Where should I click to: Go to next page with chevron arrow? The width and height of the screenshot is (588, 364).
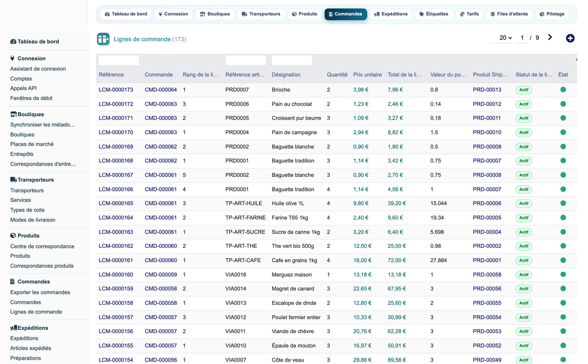[550, 37]
